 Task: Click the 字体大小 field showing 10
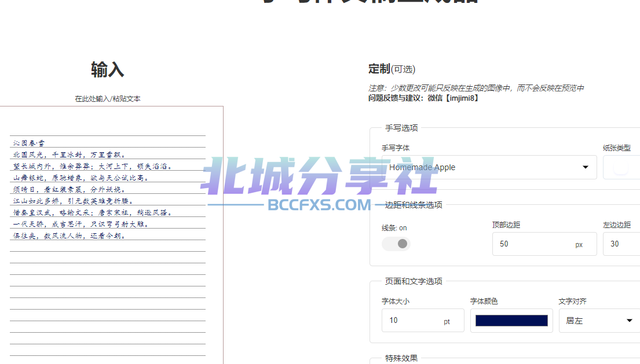click(x=423, y=321)
